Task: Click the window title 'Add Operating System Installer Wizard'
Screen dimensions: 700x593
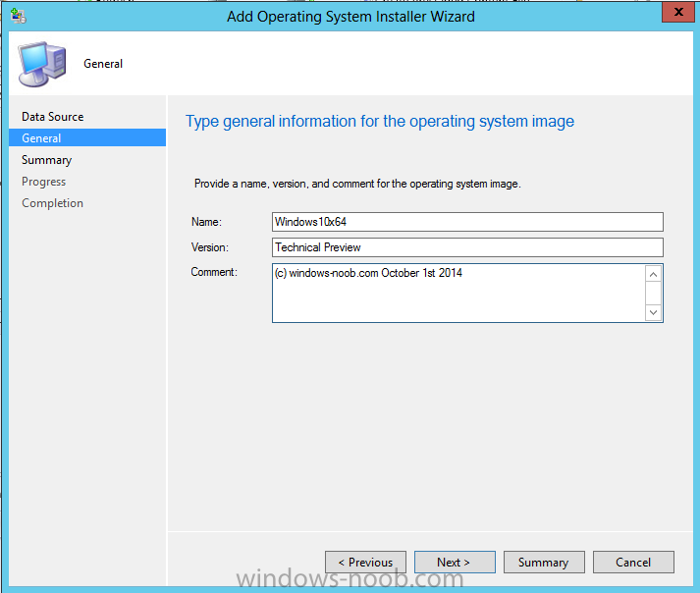Action: pyautogui.click(x=350, y=17)
